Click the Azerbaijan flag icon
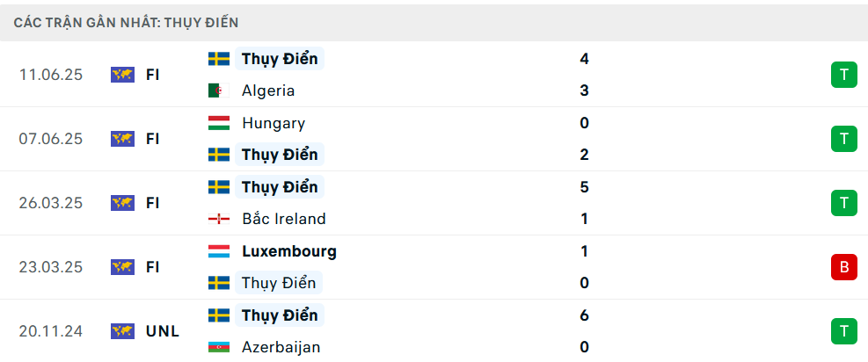868x362 pixels. [219, 347]
